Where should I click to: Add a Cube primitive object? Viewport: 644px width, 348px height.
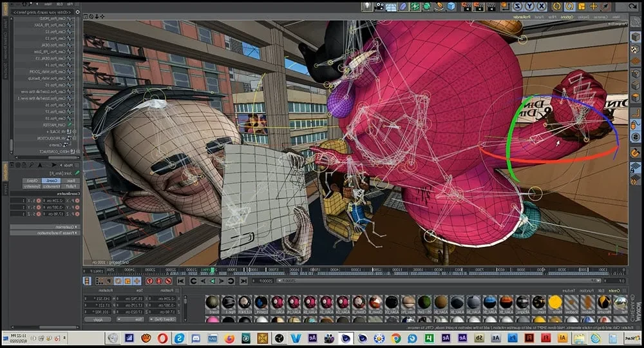[451, 6]
